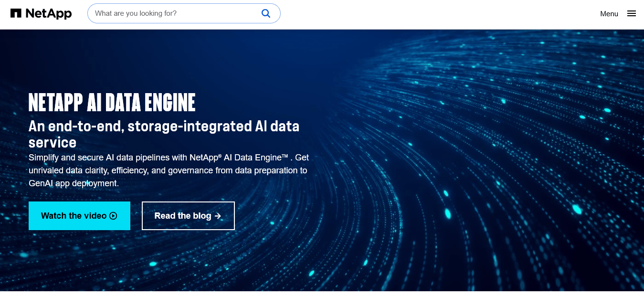The height and width of the screenshot is (307, 644).
Task: Tap the three-line navigation icon
Action: pos(631,13)
